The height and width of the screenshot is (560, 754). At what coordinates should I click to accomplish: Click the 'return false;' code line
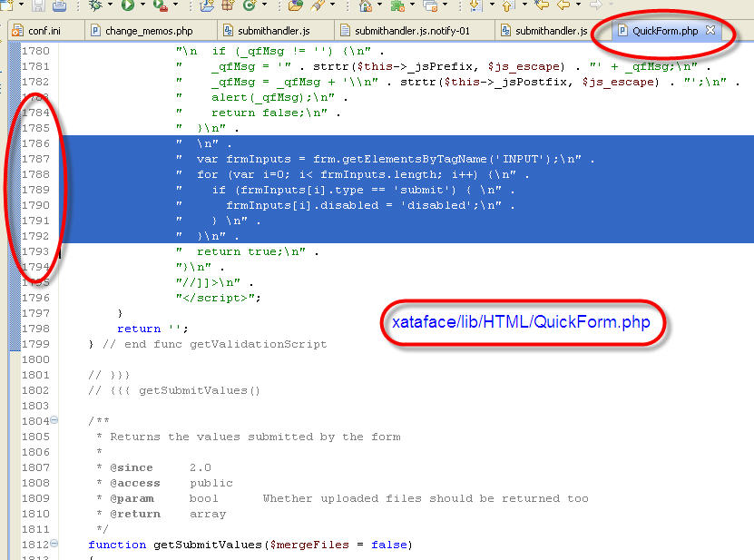click(259, 113)
